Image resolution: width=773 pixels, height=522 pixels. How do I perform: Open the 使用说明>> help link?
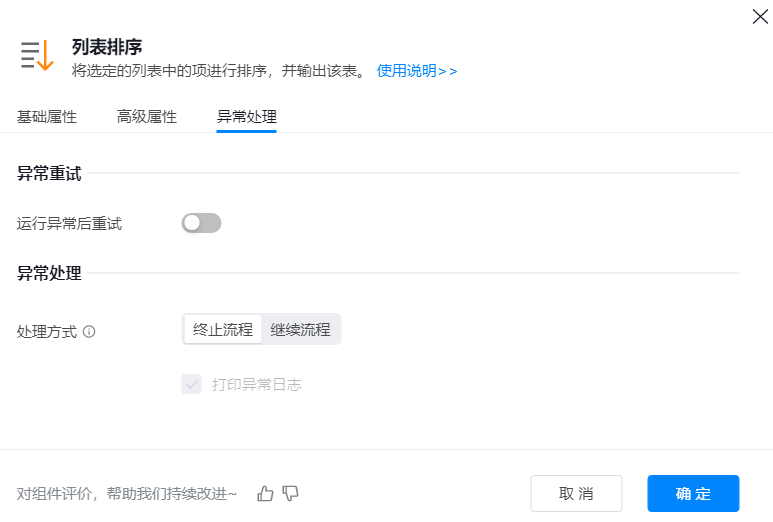417,71
